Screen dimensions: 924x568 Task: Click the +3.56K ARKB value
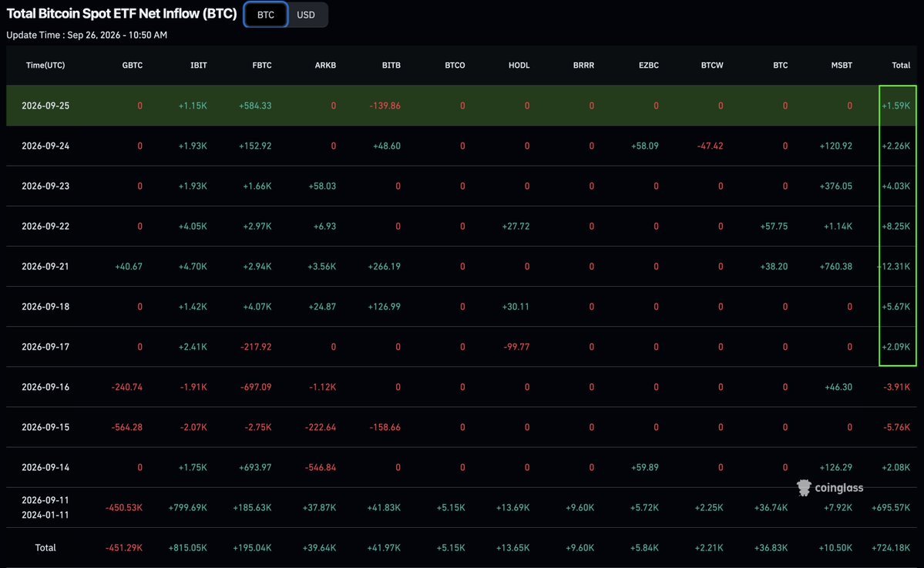[x=322, y=267]
